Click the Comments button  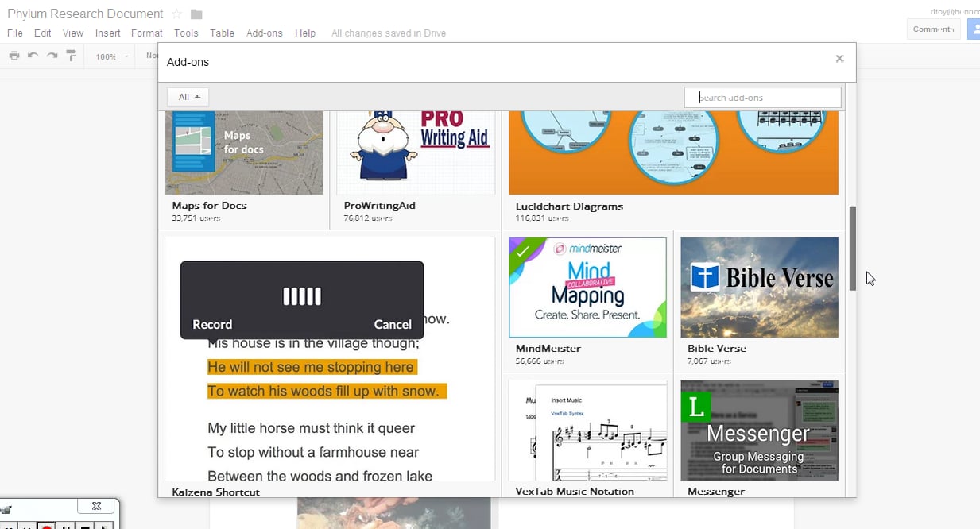click(934, 29)
